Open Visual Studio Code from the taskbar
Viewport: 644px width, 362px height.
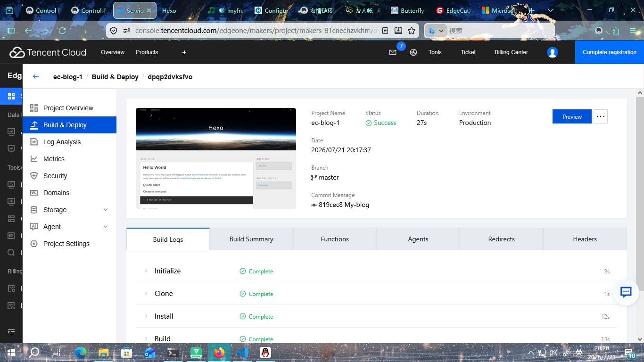click(x=242, y=353)
